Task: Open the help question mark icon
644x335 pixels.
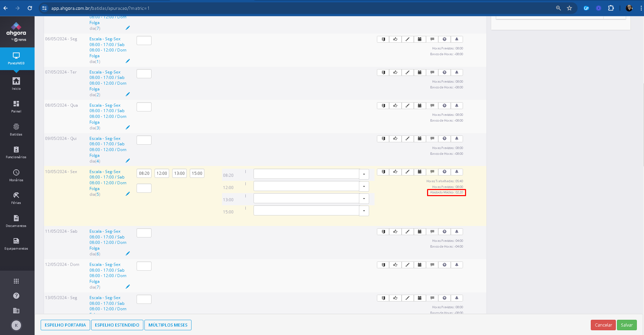Action: click(x=16, y=296)
